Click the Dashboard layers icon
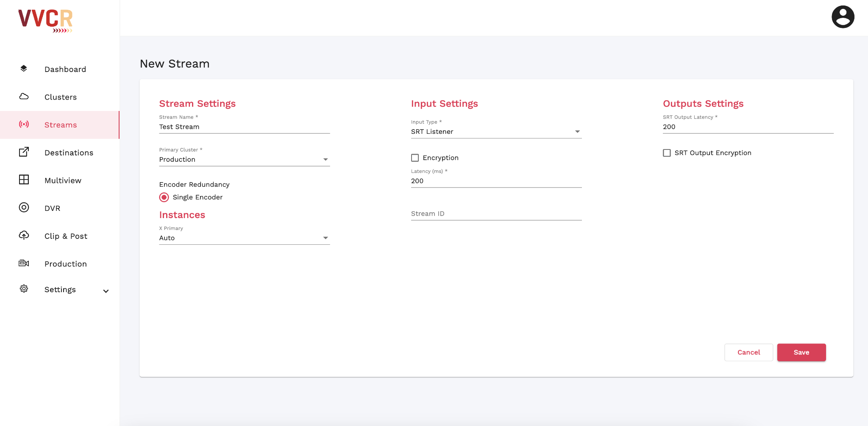The width and height of the screenshot is (868, 426). (x=24, y=69)
